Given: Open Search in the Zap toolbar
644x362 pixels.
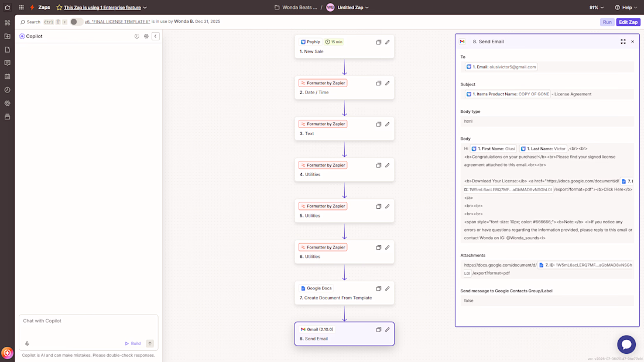Looking at the screenshot, I should click(x=30, y=22).
